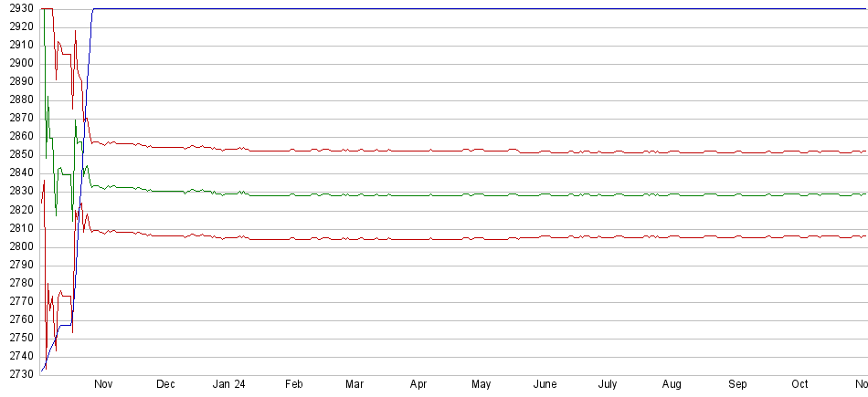Click the black horizontal line at the top
The image size is (868, 397).
pyautogui.click(x=457, y=9)
